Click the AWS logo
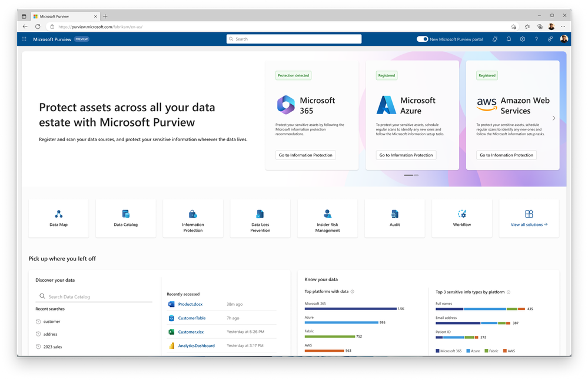 [487, 105]
